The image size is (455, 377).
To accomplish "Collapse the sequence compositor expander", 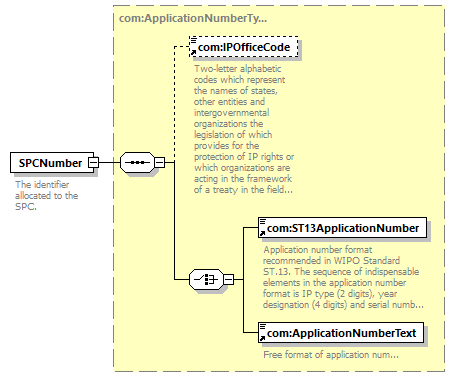I will (160, 163).
